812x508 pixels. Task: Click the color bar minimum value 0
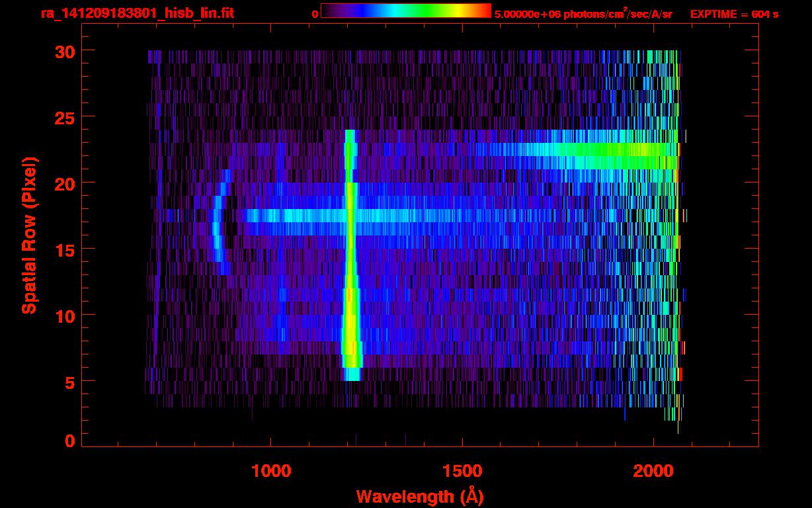tap(315, 14)
